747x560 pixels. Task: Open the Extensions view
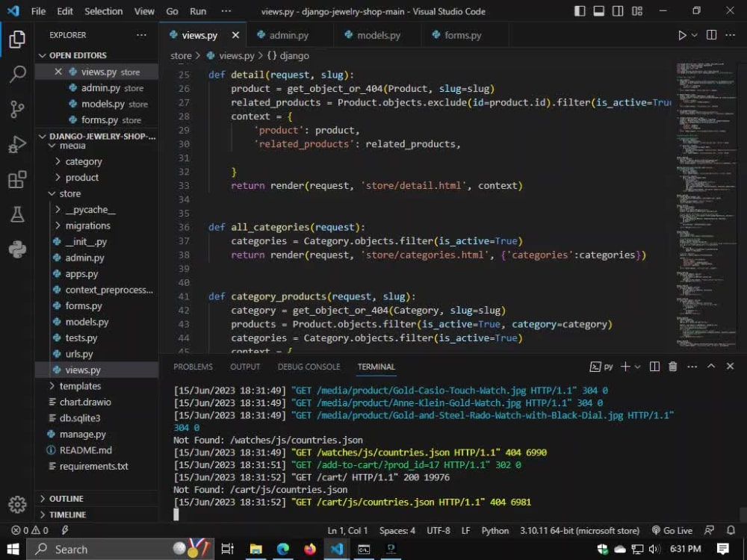[18, 179]
